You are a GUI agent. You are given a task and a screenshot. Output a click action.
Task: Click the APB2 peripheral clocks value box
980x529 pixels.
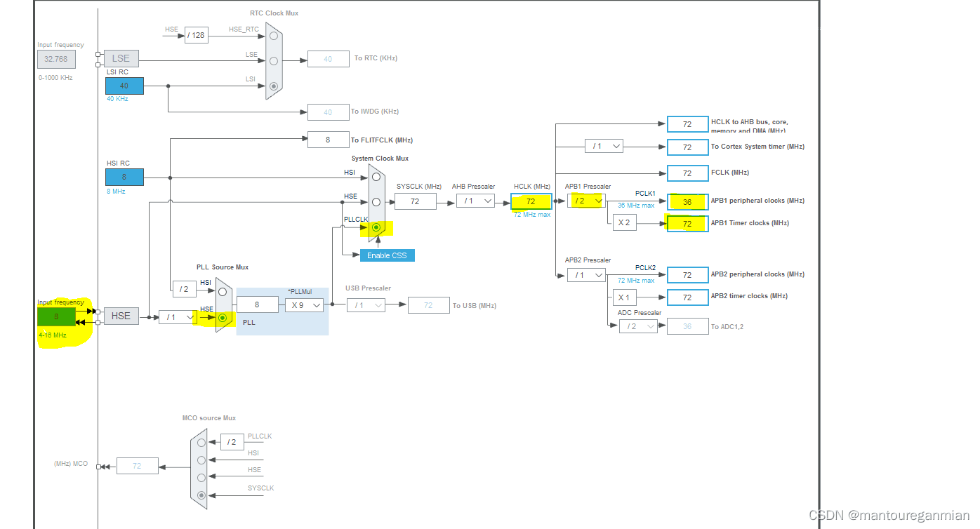[687, 275]
